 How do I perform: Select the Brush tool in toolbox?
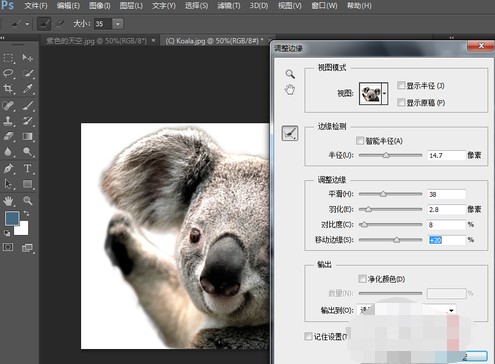(x=28, y=105)
